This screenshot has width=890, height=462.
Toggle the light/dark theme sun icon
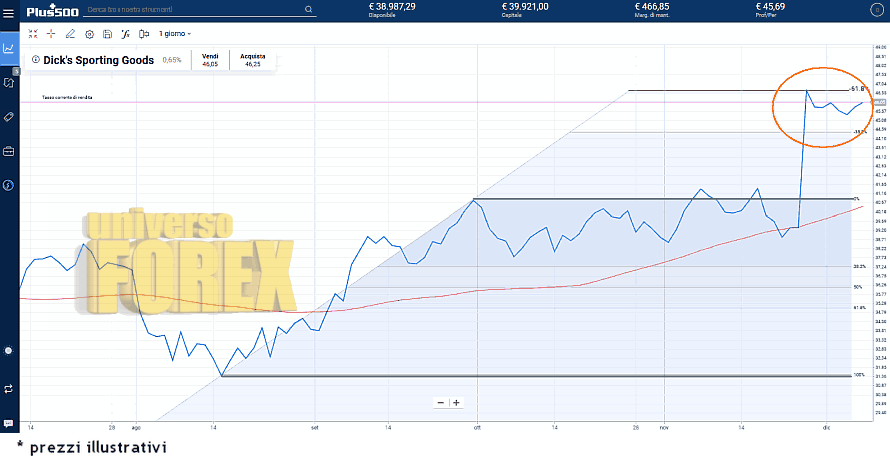click(9, 350)
